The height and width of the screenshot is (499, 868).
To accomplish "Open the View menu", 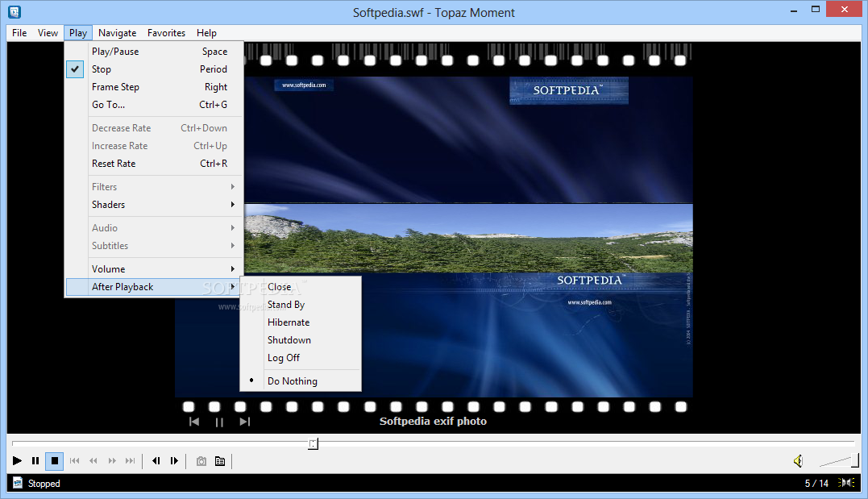I will (x=48, y=33).
